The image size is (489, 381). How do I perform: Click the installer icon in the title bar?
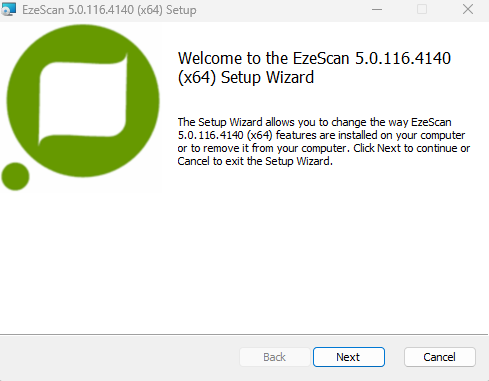tap(8, 9)
